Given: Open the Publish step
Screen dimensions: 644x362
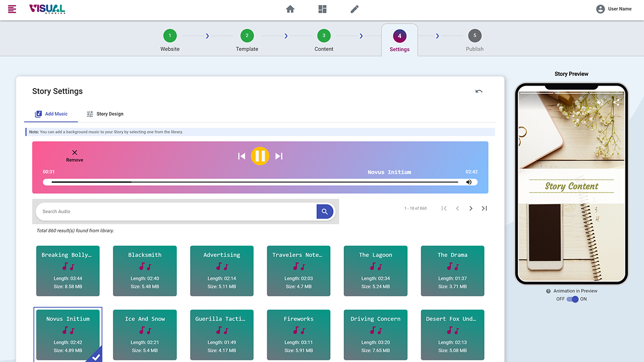Looking at the screenshot, I should (x=474, y=40).
